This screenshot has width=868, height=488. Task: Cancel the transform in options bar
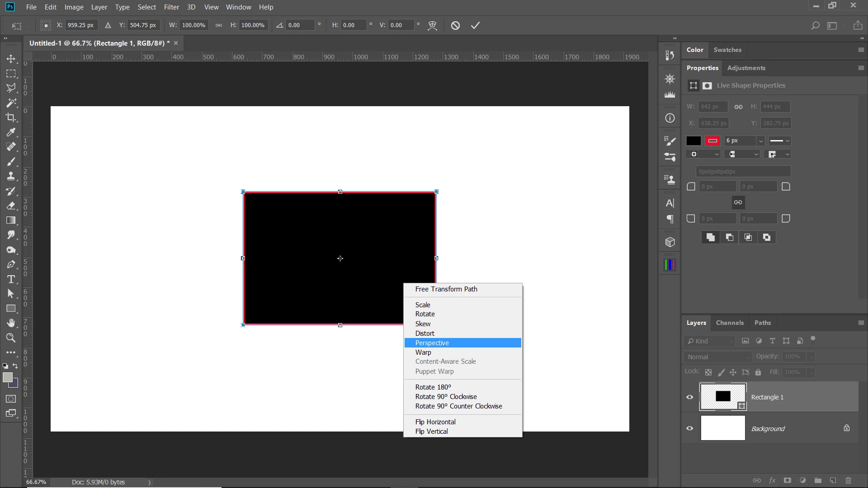click(x=455, y=25)
